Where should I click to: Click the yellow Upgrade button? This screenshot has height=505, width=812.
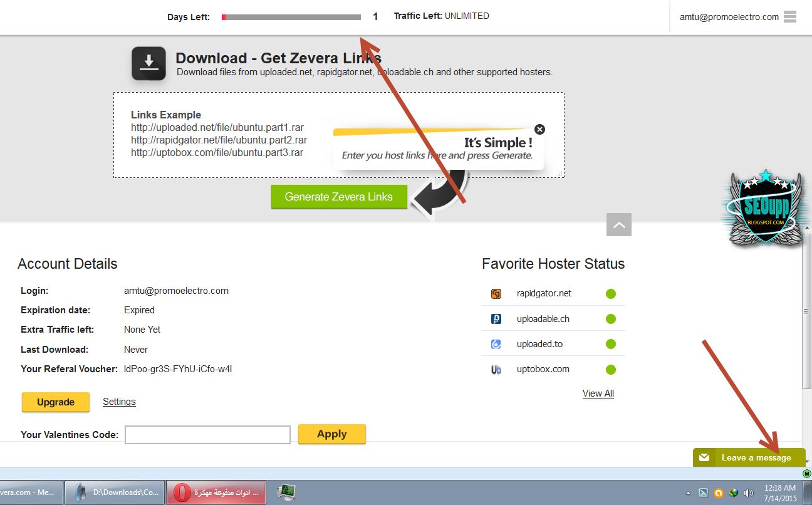pos(56,402)
